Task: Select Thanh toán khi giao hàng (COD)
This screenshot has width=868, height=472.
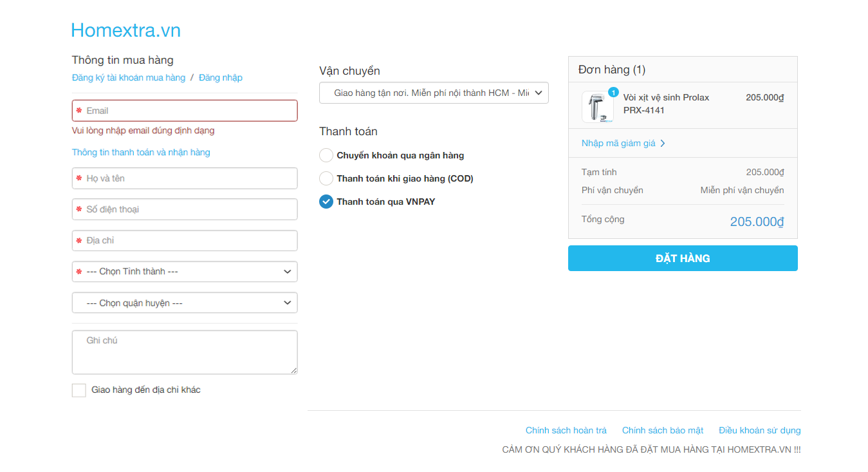Action: [326, 178]
